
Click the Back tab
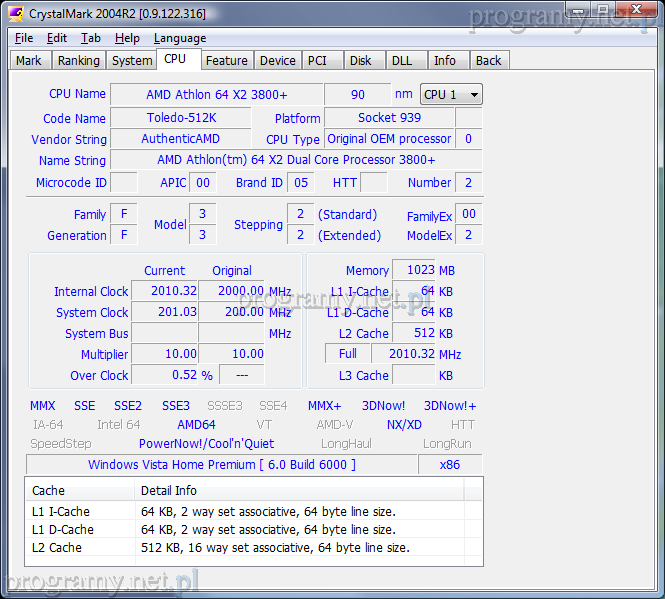point(488,61)
